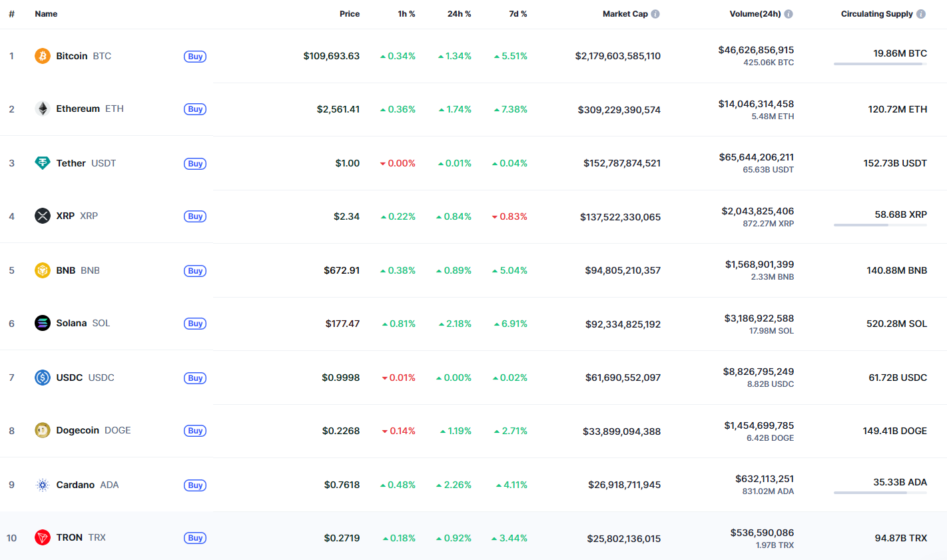Screen dimensions: 947x560
Task: Open the Volume(24h) info icon
Action: tap(789, 14)
